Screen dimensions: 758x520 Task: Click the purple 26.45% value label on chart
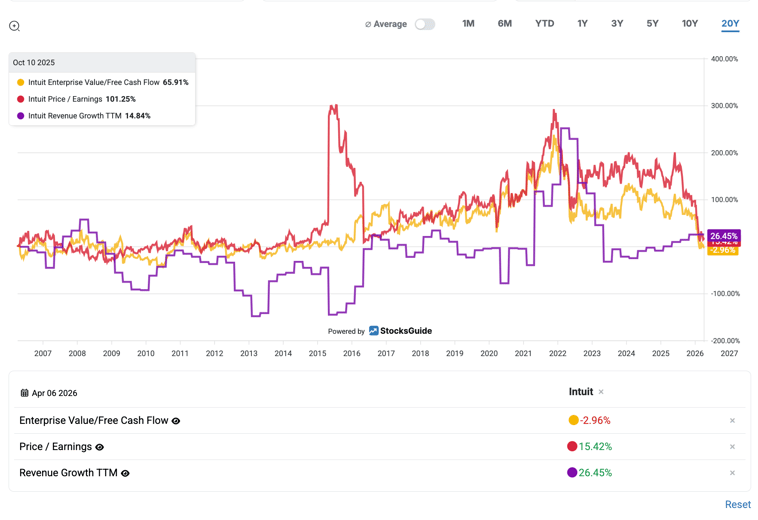[x=723, y=237]
